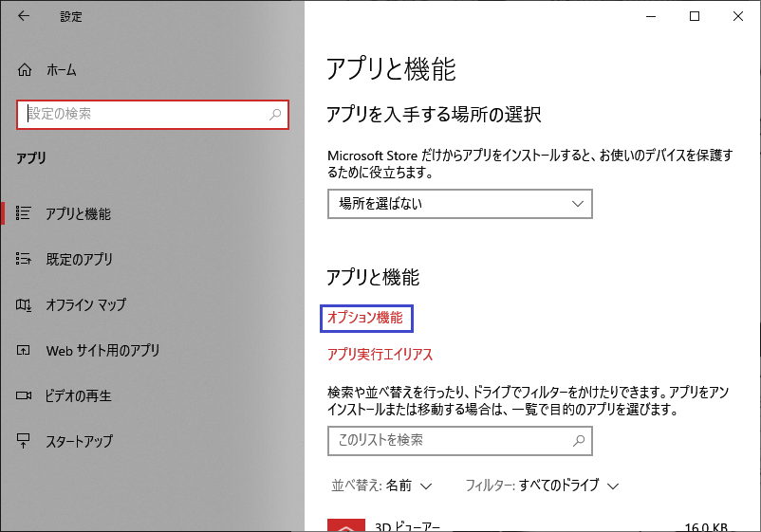Image resolution: width=761 pixels, height=532 pixels.
Task: Select the Web サイト用のアプリ sidebar icon
Action: click(24, 350)
